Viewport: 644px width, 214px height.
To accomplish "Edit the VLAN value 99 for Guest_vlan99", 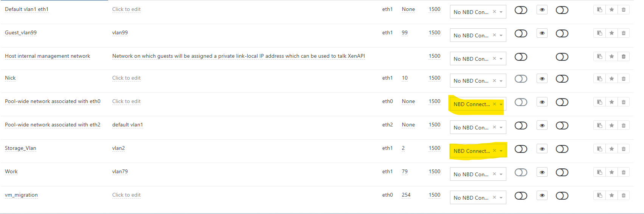I will coord(405,33).
